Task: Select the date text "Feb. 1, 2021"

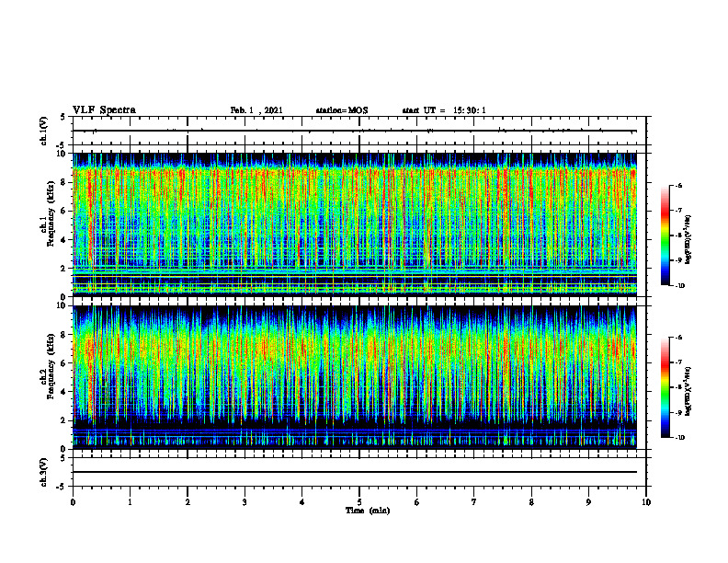Action: point(256,110)
